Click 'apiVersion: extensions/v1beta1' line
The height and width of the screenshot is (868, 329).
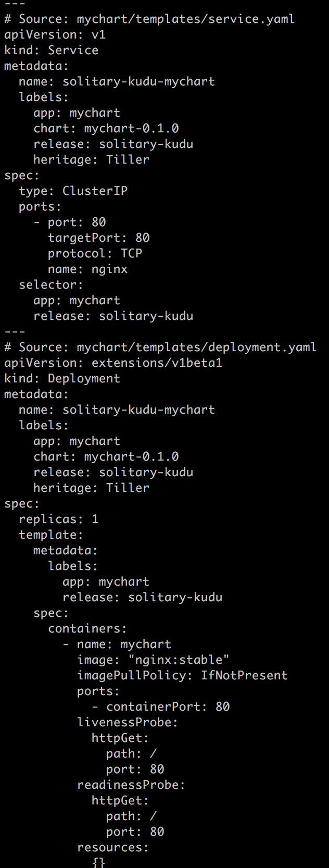113,363
